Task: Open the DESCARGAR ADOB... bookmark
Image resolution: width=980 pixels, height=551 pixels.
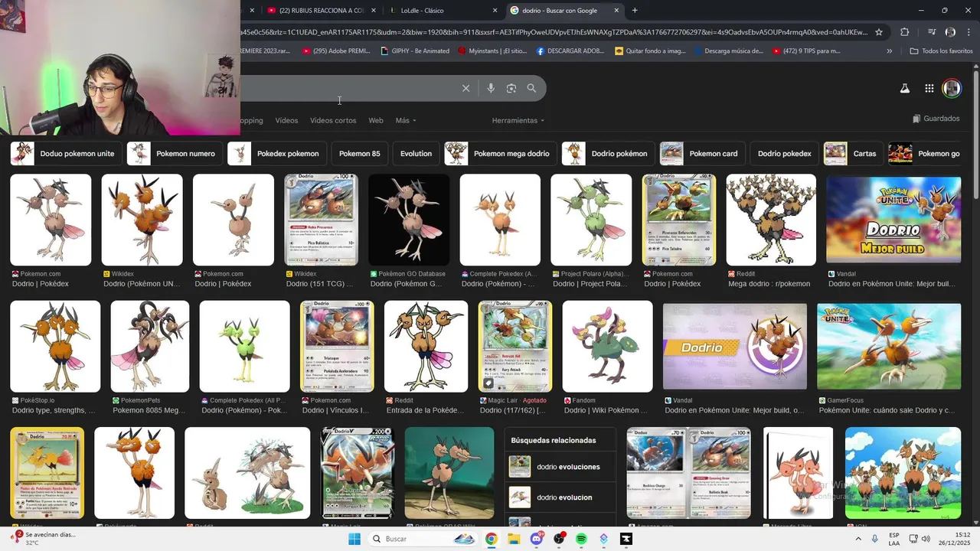Action: [570, 51]
